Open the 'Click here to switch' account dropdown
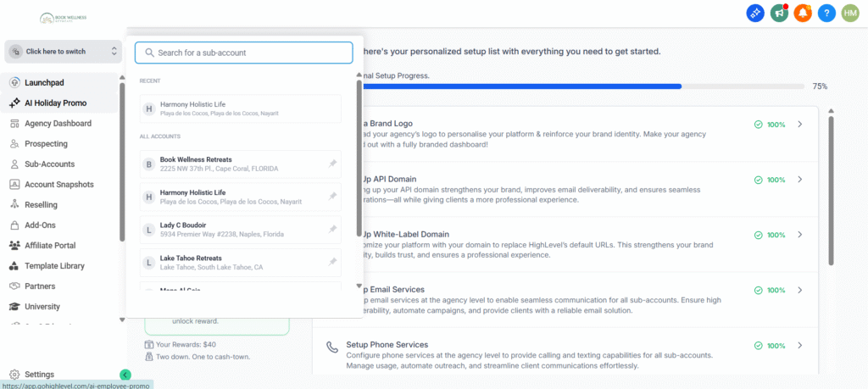The width and height of the screenshot is (868, 389). (x=63, y=52)
